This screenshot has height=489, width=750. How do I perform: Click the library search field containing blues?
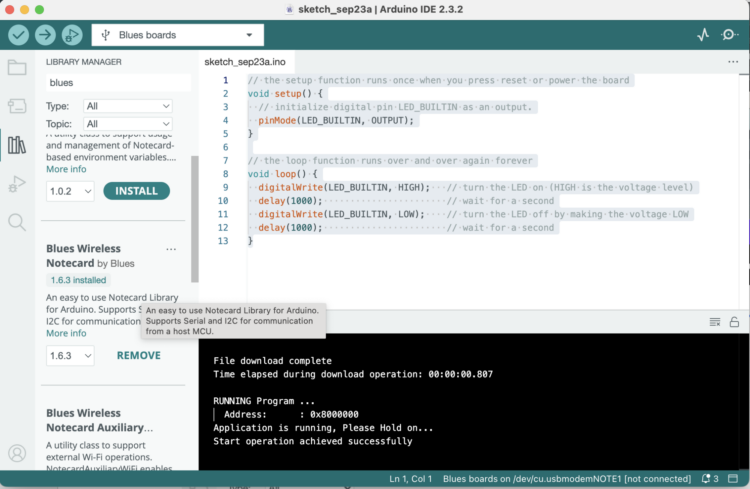(x=118, y=83)
